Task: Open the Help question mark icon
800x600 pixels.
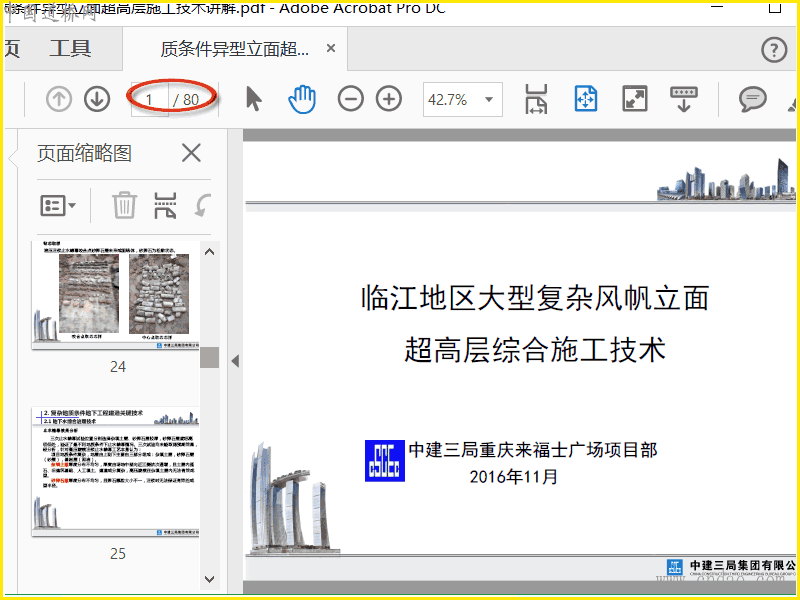Action: point(774,50)
